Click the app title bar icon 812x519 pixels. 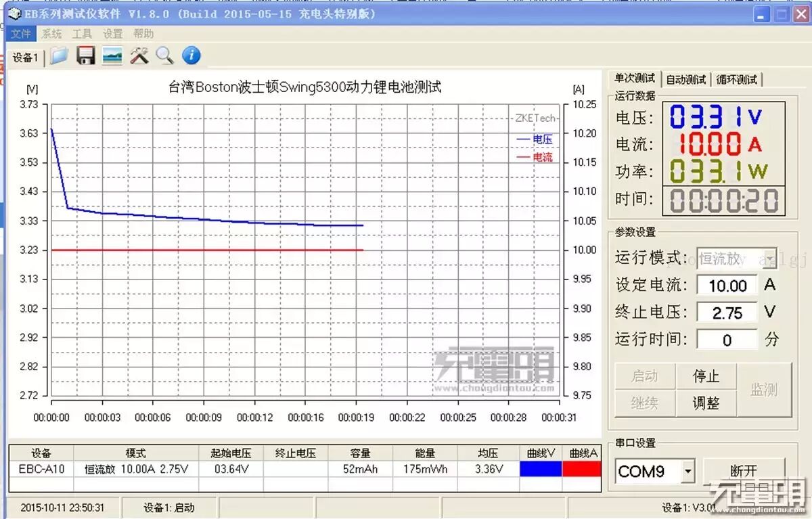click(x=14, y=14)
